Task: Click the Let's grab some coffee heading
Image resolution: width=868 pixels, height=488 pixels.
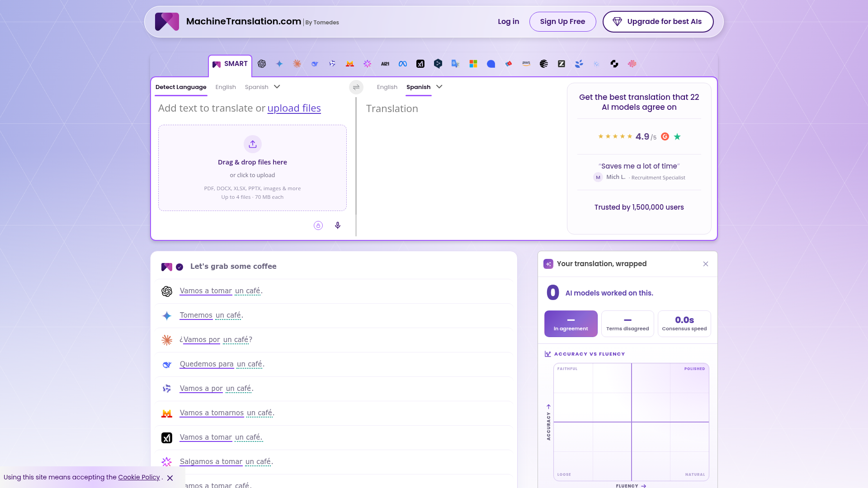Action: click(233, 267)
